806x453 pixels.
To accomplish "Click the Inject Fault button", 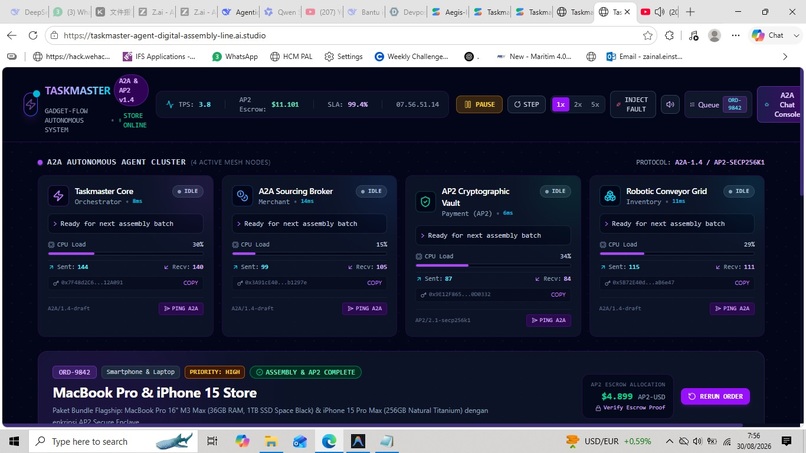I will tap(633, 104).
